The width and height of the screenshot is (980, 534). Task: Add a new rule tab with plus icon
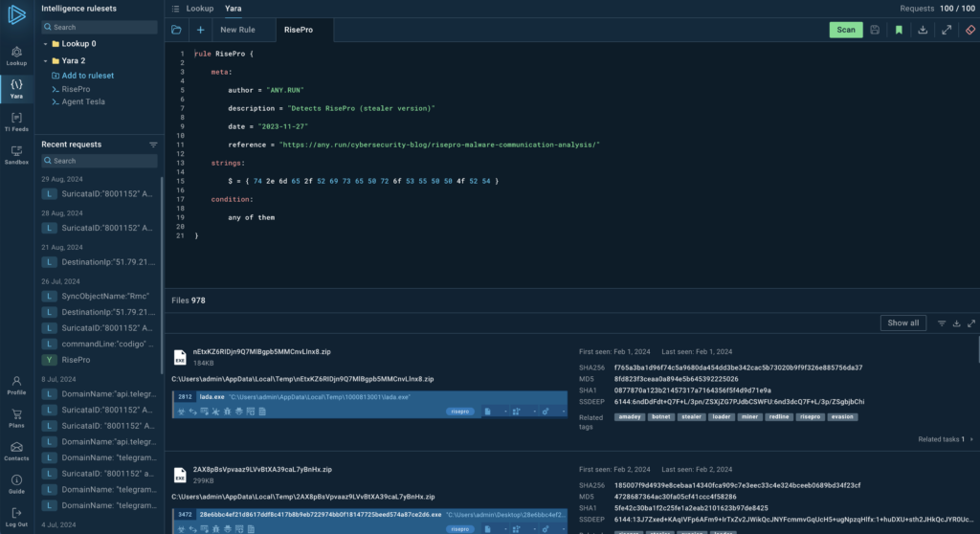pos(200,30)
